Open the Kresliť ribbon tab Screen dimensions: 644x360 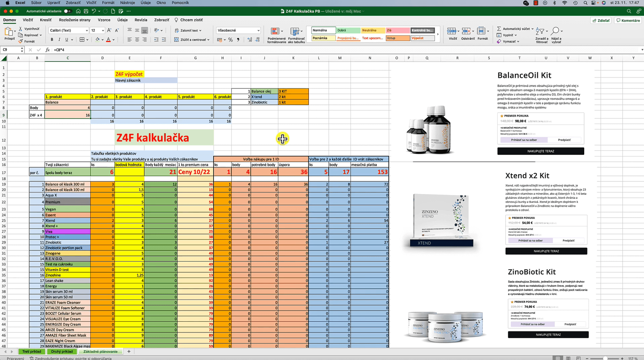pyautogui.click(x=46, y=20)
